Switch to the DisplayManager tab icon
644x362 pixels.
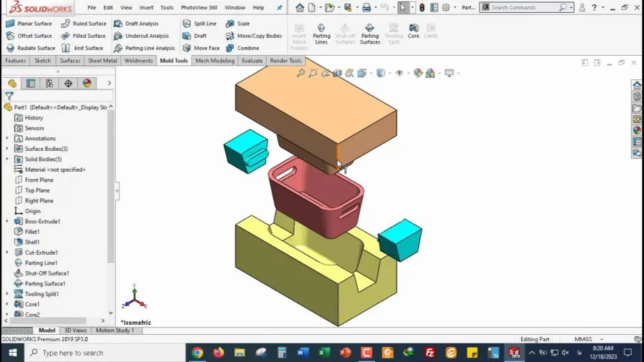[x=87, y=83]
